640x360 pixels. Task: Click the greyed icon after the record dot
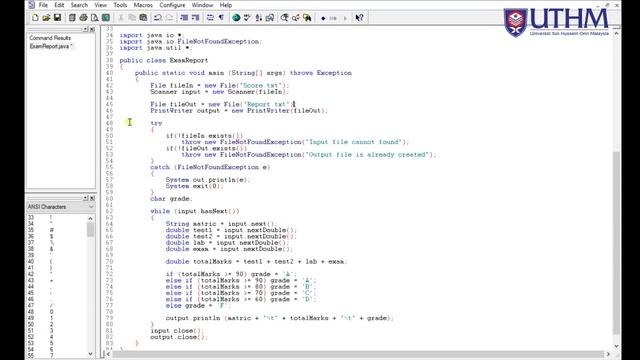coord(333,18)
